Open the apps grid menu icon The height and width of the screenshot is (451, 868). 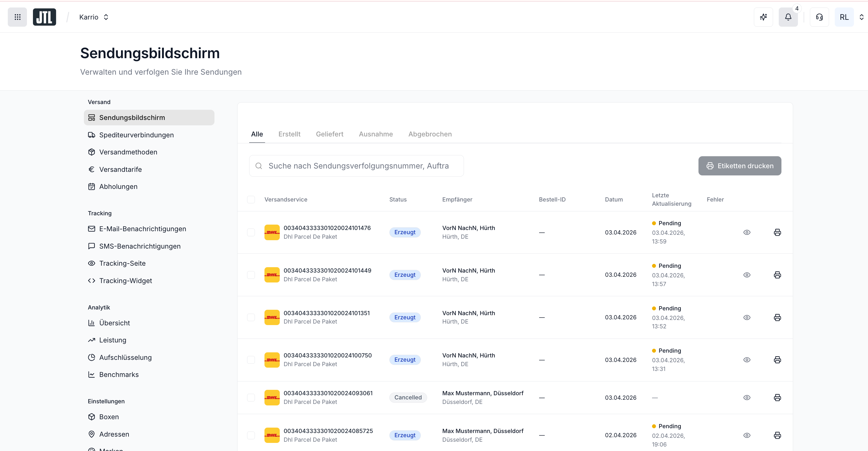click(17, 17)
